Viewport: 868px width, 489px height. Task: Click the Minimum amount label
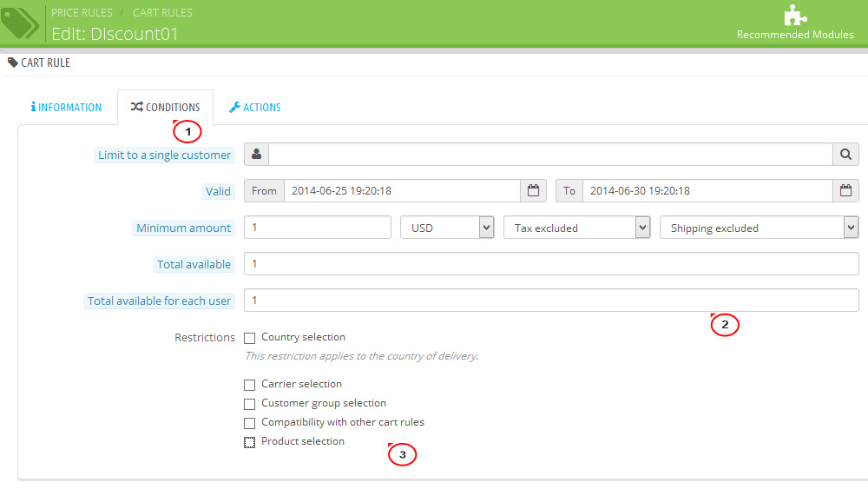183,228
